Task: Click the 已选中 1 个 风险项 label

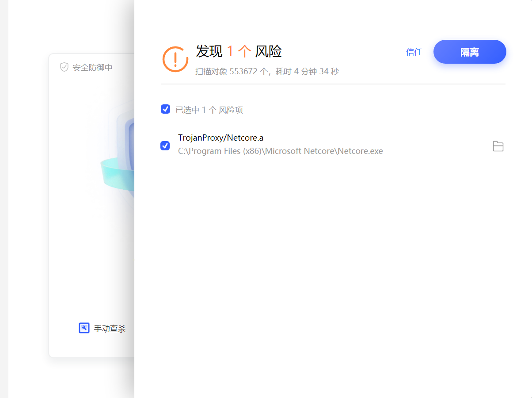Action: (209, 110)
